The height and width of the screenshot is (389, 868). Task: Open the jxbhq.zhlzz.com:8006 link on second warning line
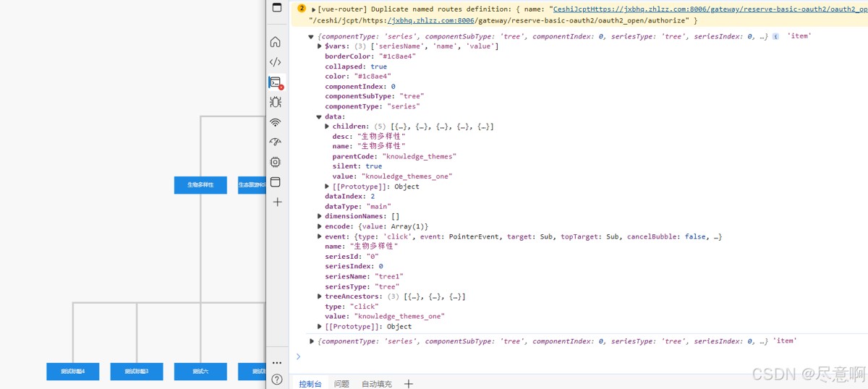(x=433, y=21)
